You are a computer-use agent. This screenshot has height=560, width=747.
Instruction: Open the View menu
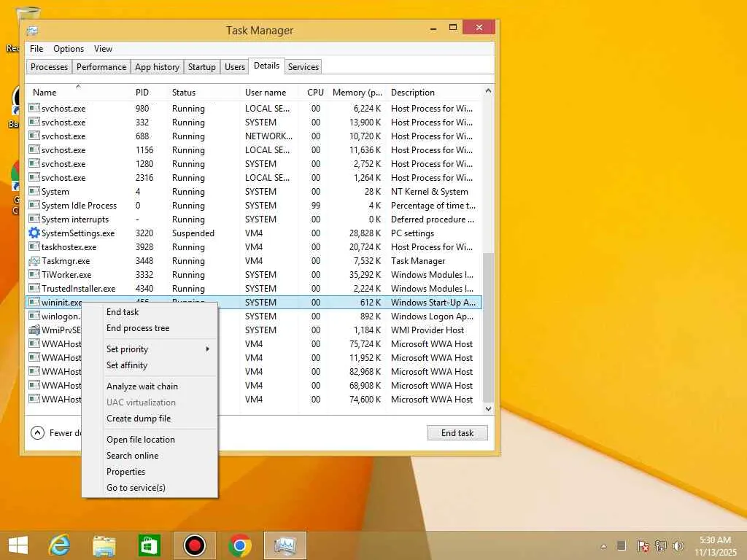click(x=103, y=49)
